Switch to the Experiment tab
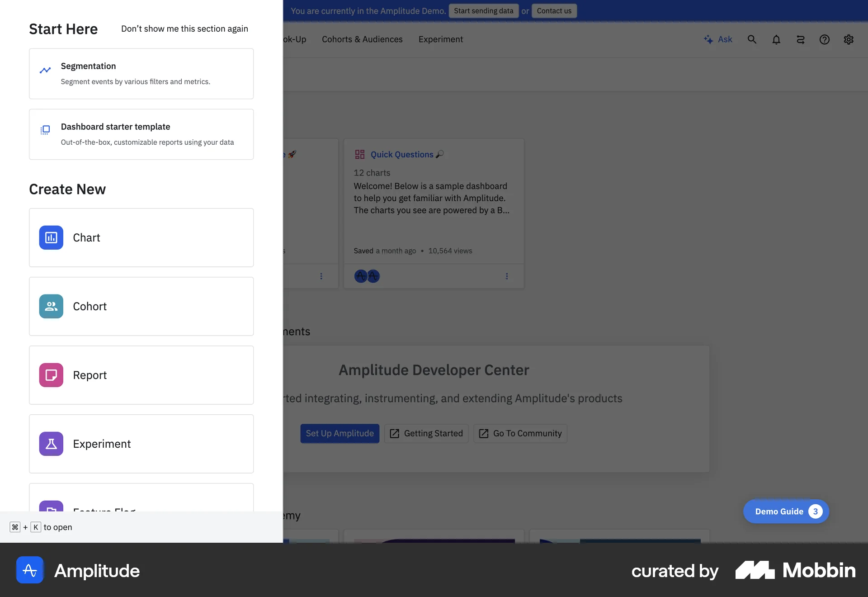 click(x=441, y=39)
